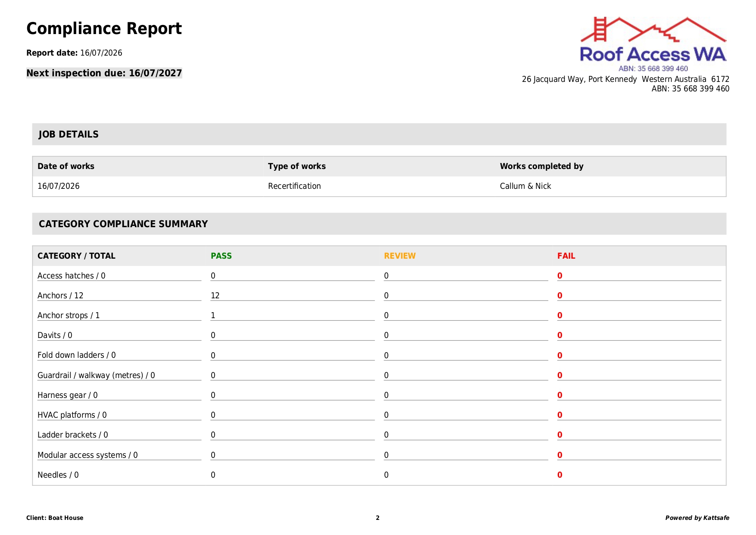Click the 26 Jacquard Way address line
Viewport: 756px width, 535px height.
(625, 79)
